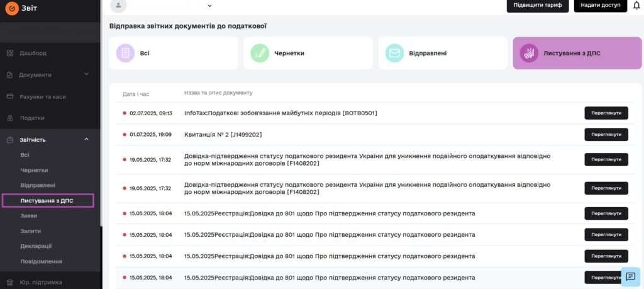Click the Підвищити тариф button

pyautogui.click(x=538, y=6)
